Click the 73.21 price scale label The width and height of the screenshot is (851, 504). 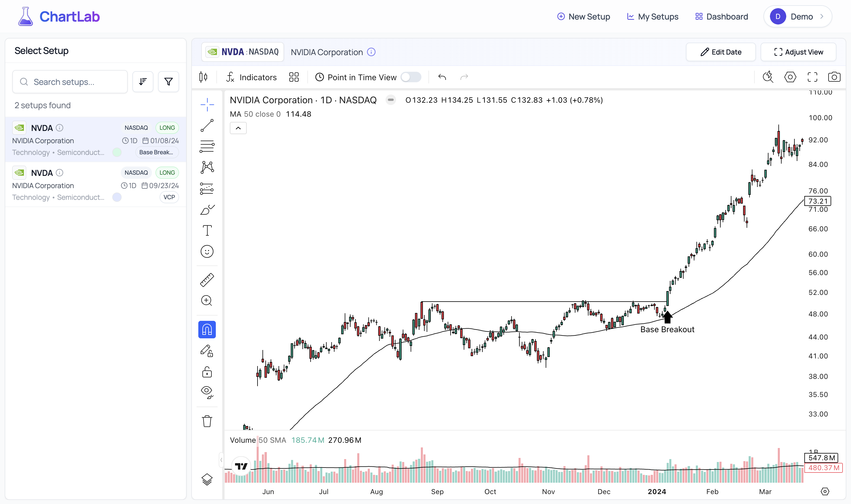(817, 201)
